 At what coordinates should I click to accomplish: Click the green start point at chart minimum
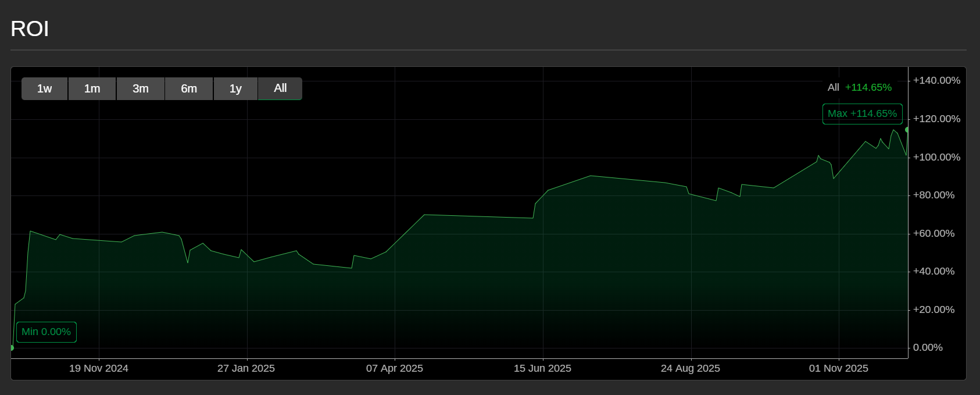12,348
